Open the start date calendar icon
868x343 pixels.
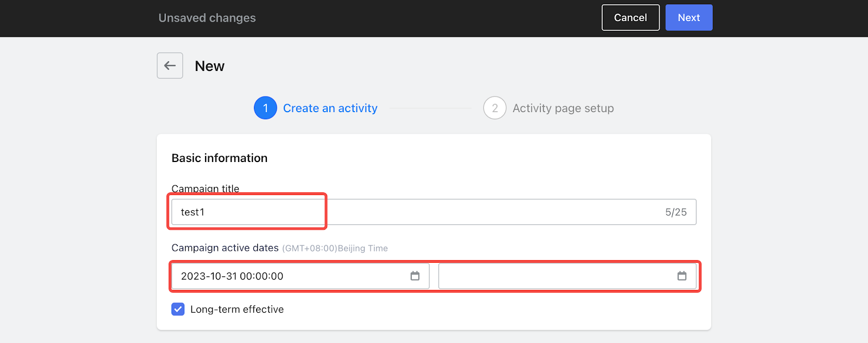(x=415, y=276)
